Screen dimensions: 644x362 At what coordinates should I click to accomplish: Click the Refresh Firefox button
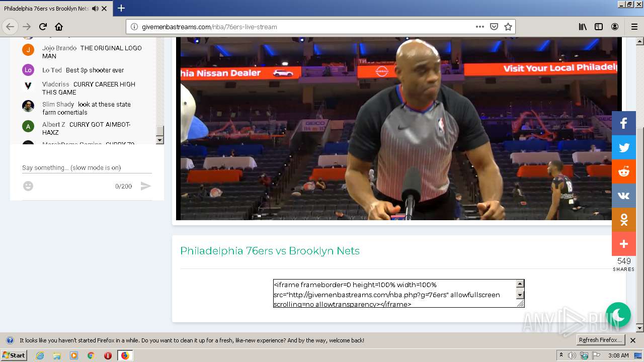[600, 340]
